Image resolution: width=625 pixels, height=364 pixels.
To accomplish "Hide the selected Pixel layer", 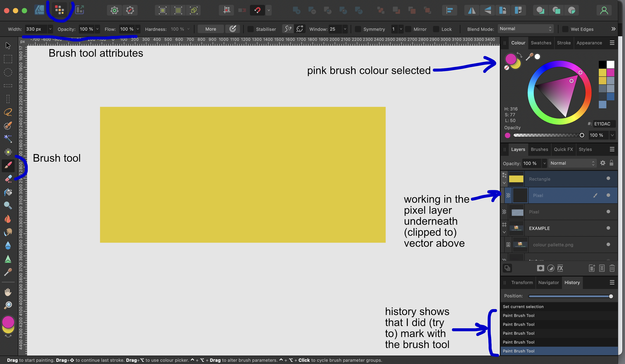I will 608,195.
